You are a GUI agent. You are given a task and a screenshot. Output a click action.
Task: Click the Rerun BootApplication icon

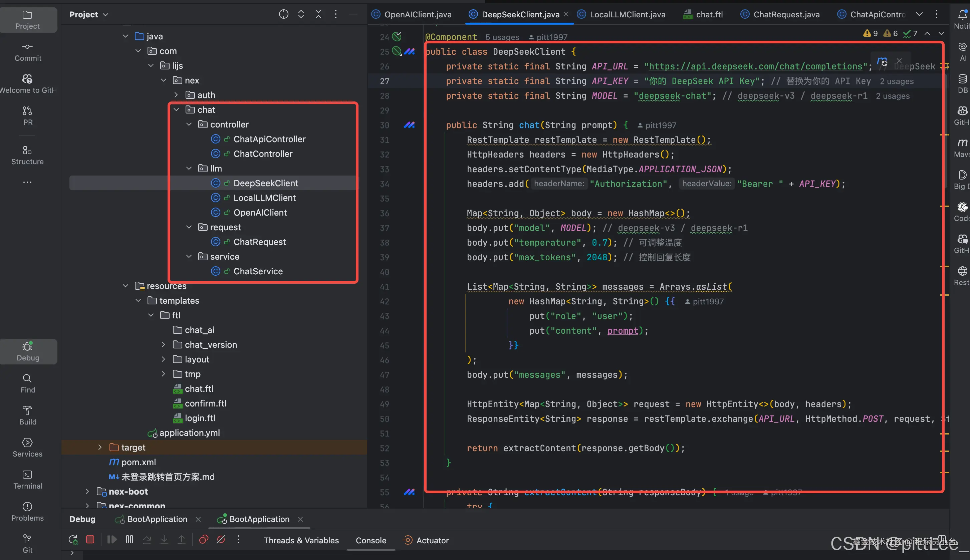[73, 540]
